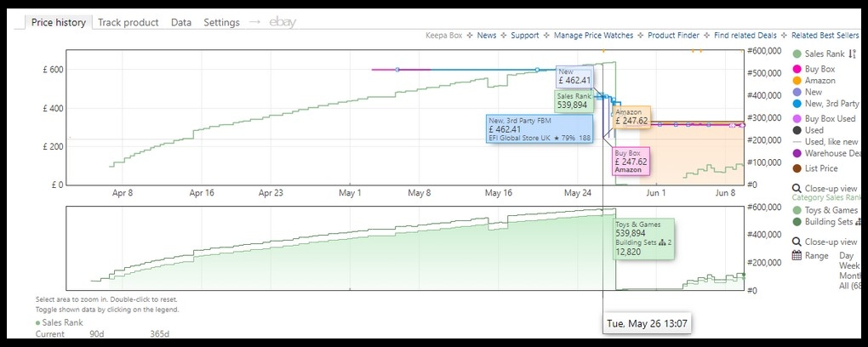
Task: Toggle New, 3rd Party series
Action: pyautogui.click(x=826, y=104)
